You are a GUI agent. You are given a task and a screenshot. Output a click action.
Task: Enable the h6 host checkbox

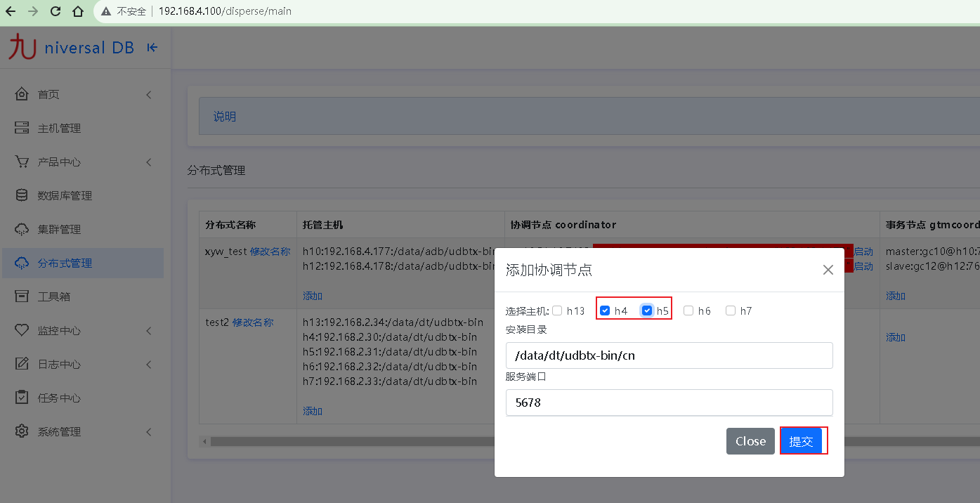click(x=688, y=311)
